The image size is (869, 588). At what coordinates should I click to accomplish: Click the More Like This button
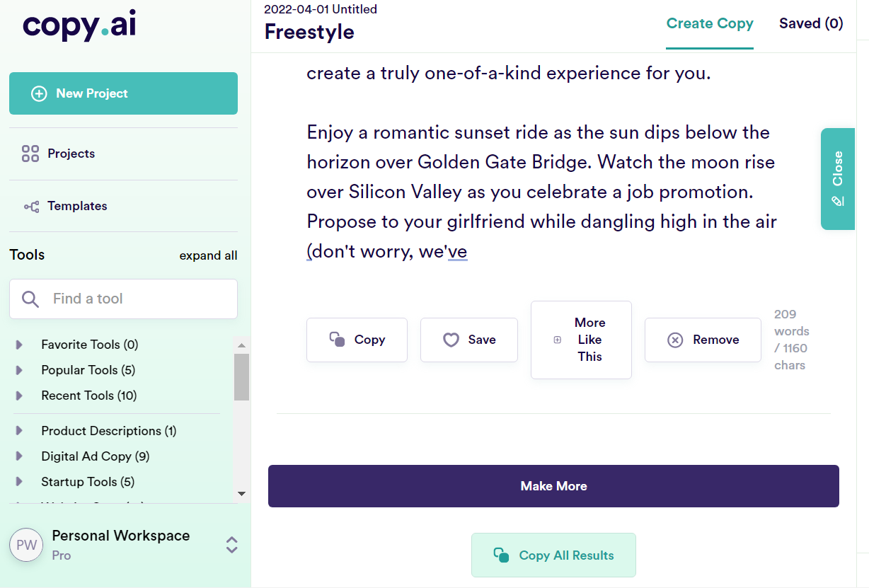click(x=581, y=340)
